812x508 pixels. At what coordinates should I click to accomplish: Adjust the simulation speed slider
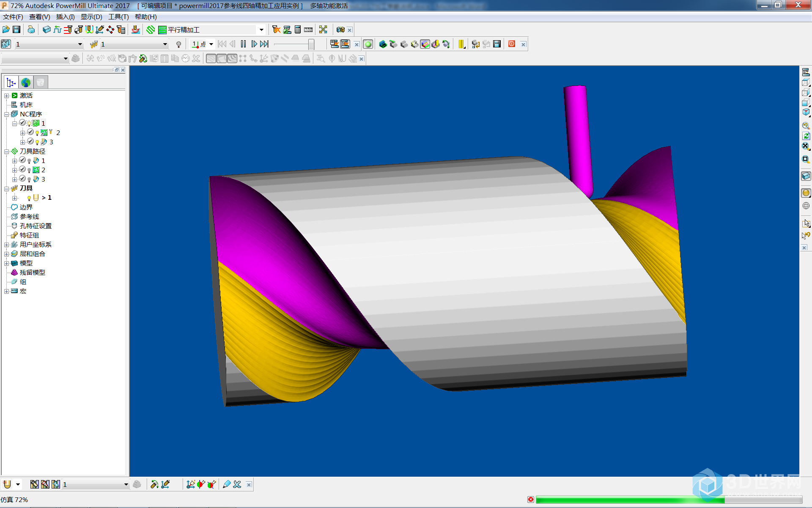(311, 44)
